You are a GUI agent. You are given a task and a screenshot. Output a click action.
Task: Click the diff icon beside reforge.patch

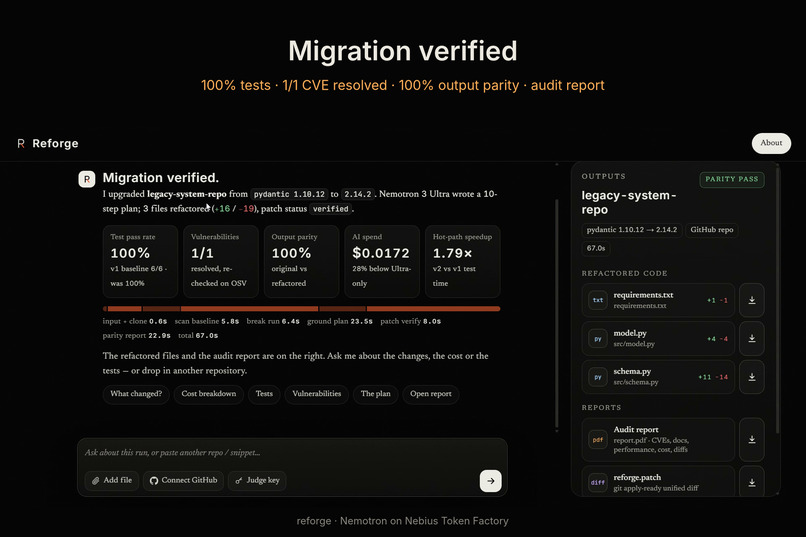pyautogui.click(x=598, y=483)
